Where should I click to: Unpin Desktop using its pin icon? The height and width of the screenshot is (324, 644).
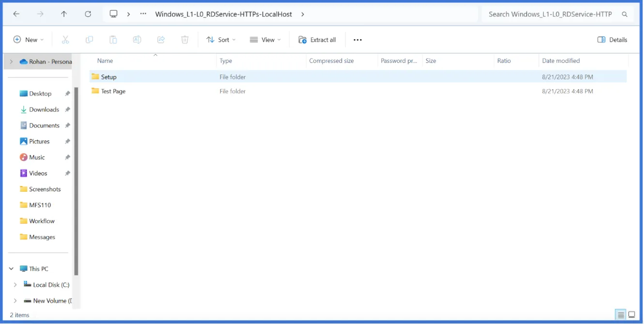pyautogui.click(x=68, y=94)
